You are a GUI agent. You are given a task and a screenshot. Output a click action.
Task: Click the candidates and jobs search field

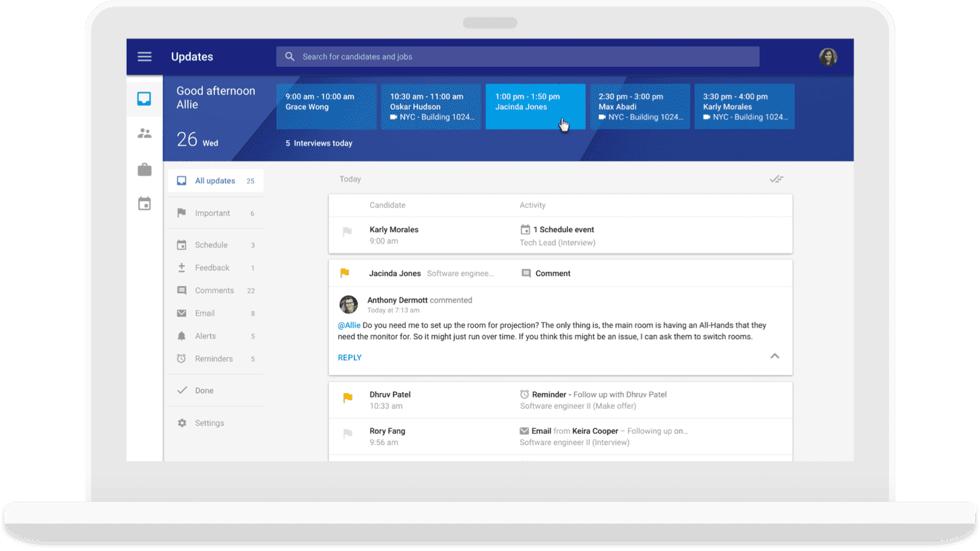517,57
